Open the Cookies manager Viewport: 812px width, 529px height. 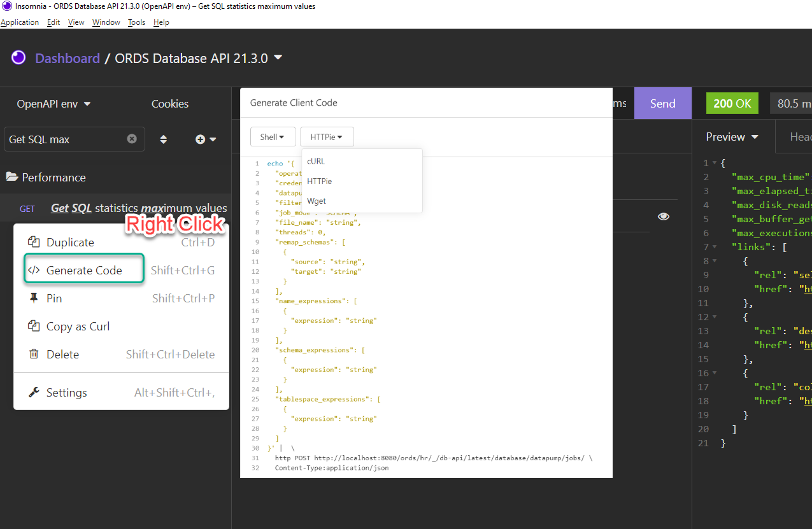[x=170, y=104]
